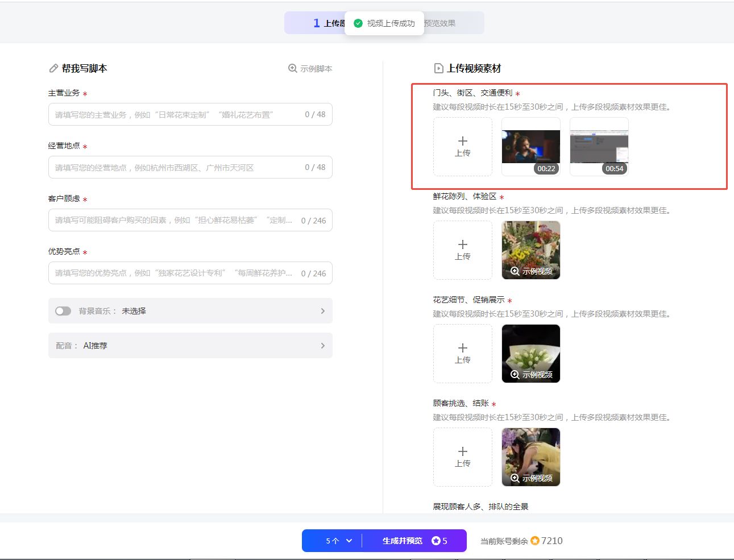Toggle the 背景音乐 switch

coord(63,311)
